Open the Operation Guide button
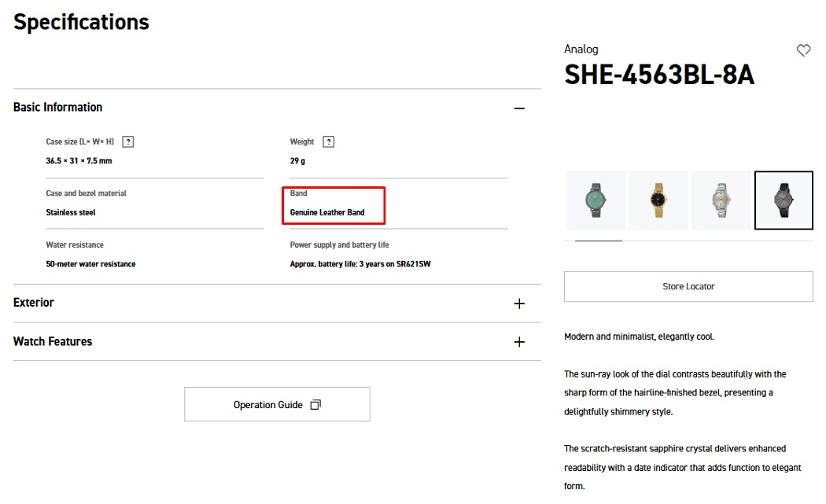Screen dimensions: 826x504 pos(277,404)
